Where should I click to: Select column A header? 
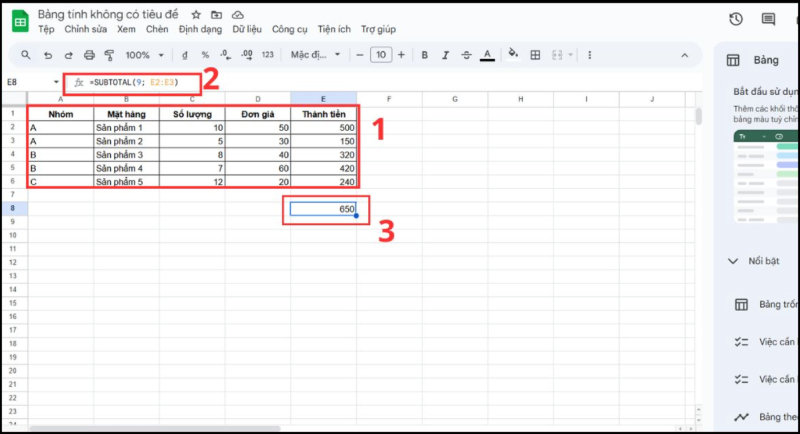click(x=61, y=99)
